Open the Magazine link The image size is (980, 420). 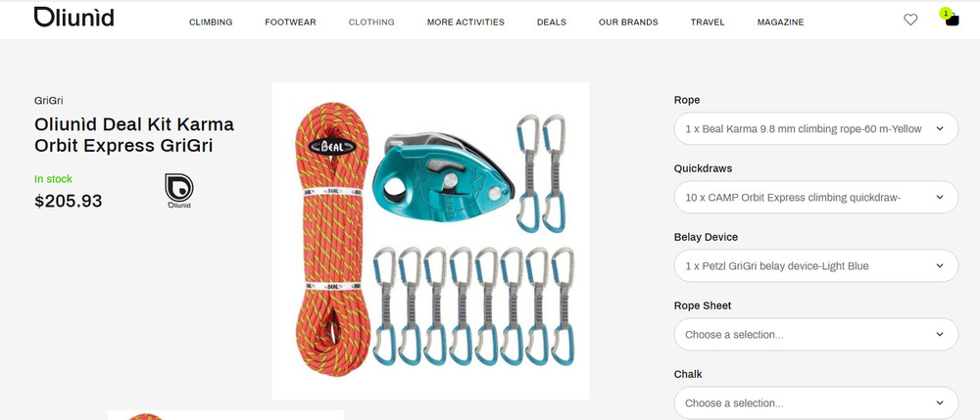[781, 22]
